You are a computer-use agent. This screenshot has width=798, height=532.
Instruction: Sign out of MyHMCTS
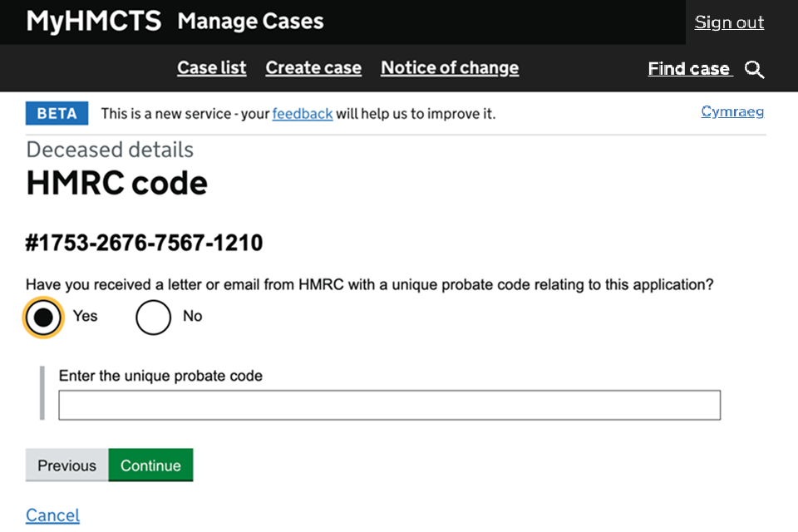[x=729, y=22]
